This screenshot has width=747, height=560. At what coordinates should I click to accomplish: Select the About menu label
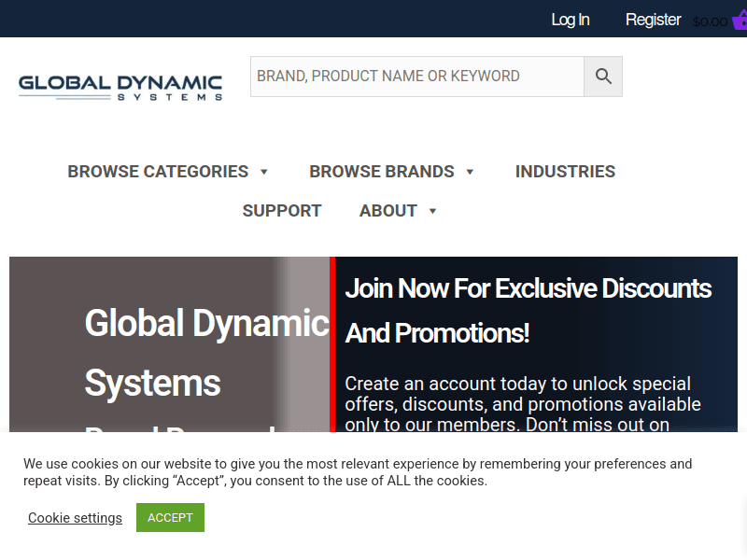(x=388, y=211)
